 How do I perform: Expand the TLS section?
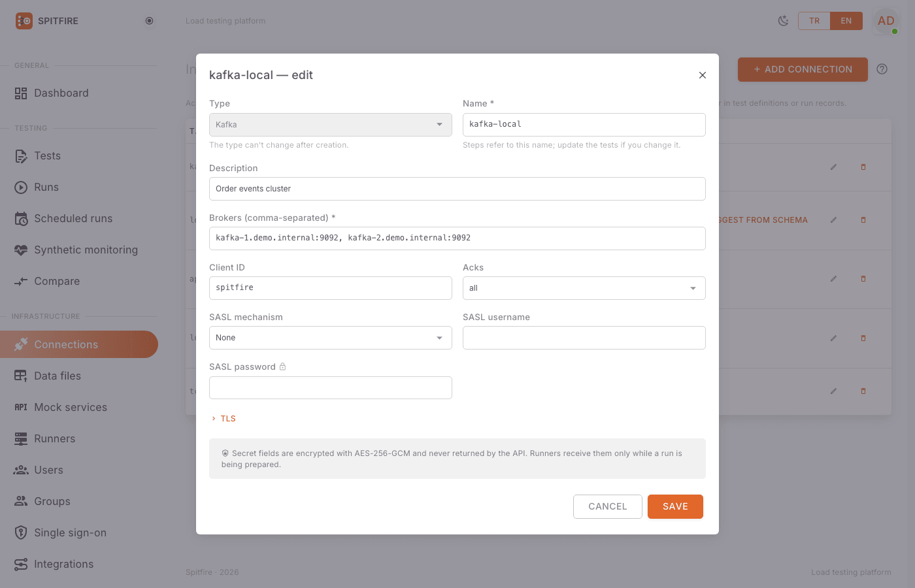pyautogui.click(x=224, y=419)
